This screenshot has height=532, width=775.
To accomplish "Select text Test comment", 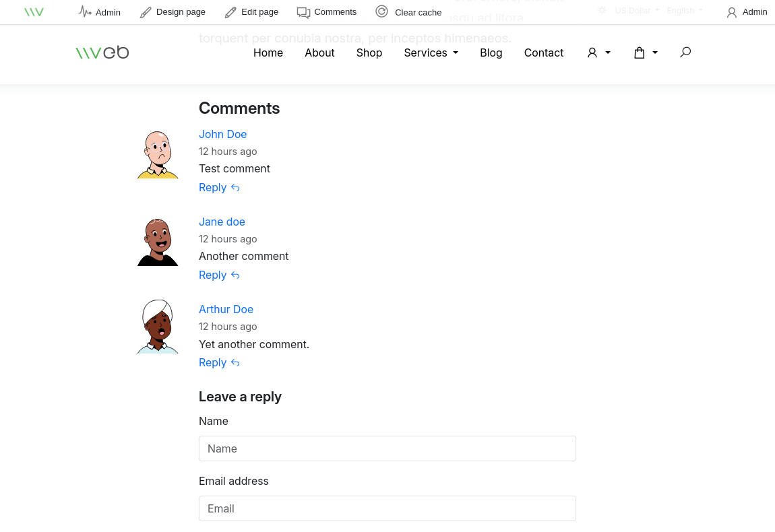I will click(x=235, y=169).
